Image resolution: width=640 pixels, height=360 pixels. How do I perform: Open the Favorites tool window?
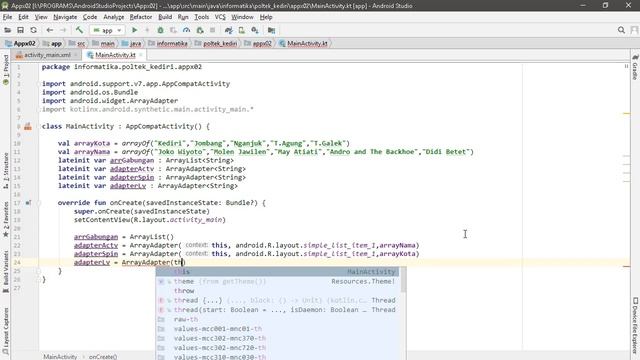coord(6,219)
